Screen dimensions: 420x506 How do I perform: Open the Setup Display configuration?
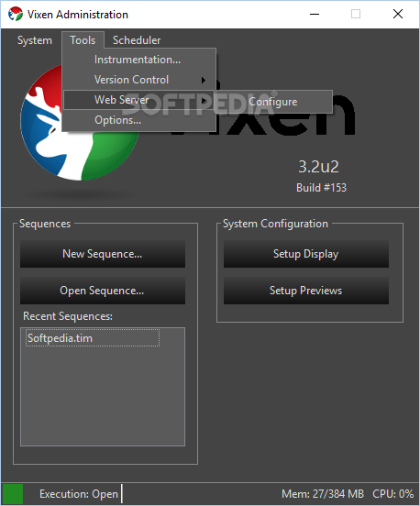click(306, 254)
